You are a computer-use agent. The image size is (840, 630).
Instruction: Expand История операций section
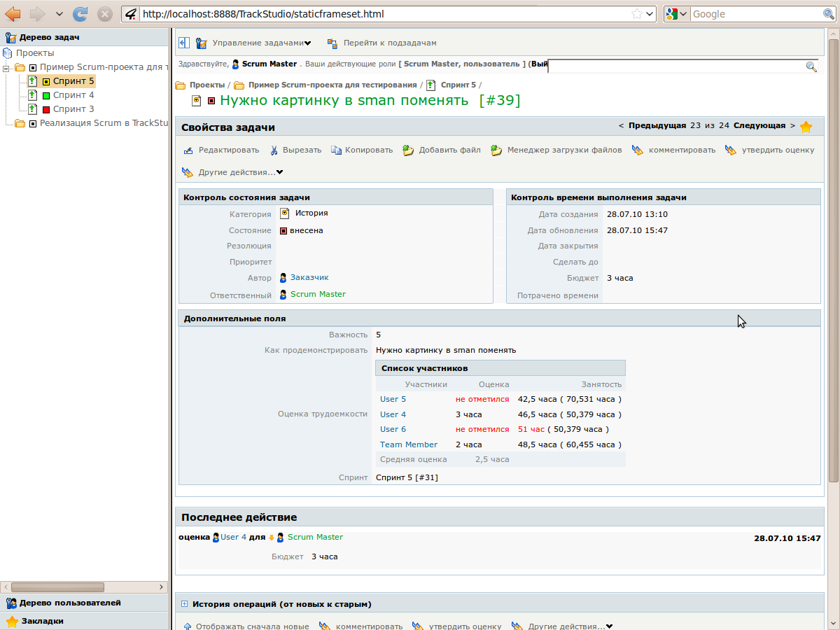pos(185,604)
